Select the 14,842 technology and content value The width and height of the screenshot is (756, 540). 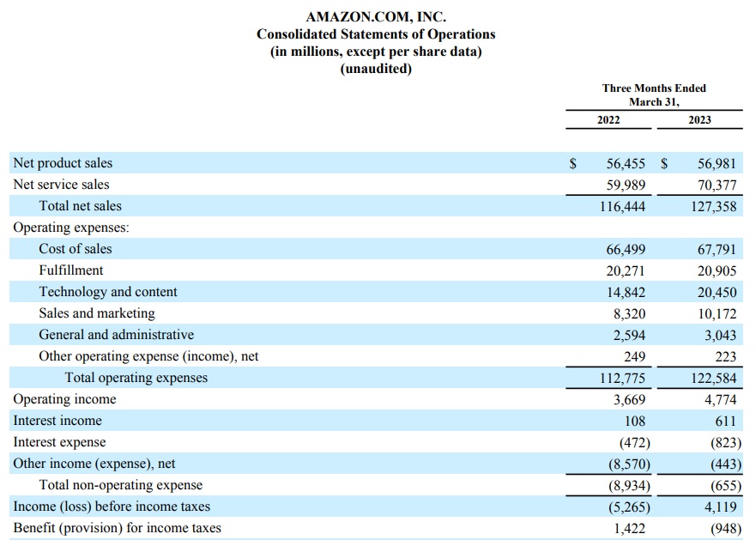626,293
